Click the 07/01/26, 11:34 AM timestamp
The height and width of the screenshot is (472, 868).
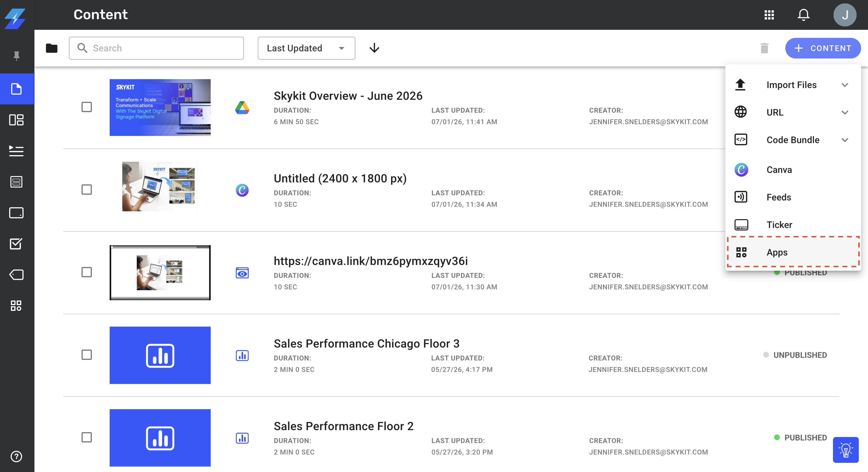tap(464, 204)
